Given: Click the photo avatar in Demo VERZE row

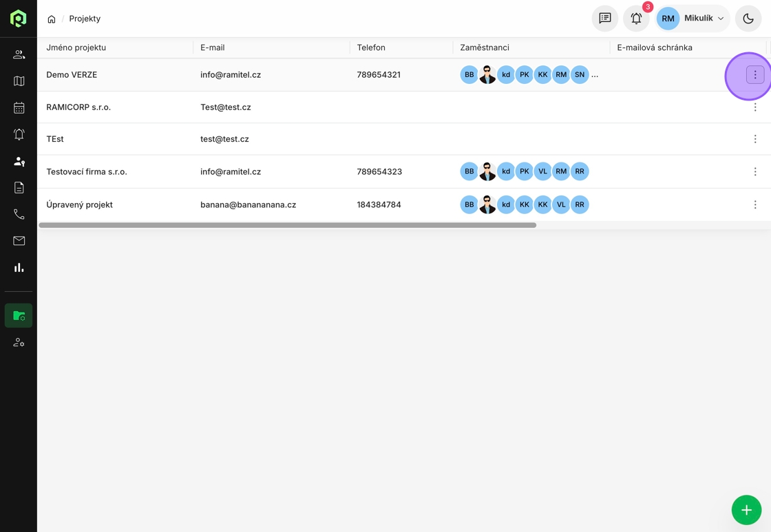Looking at the screenshot, I should pos(487,75).
